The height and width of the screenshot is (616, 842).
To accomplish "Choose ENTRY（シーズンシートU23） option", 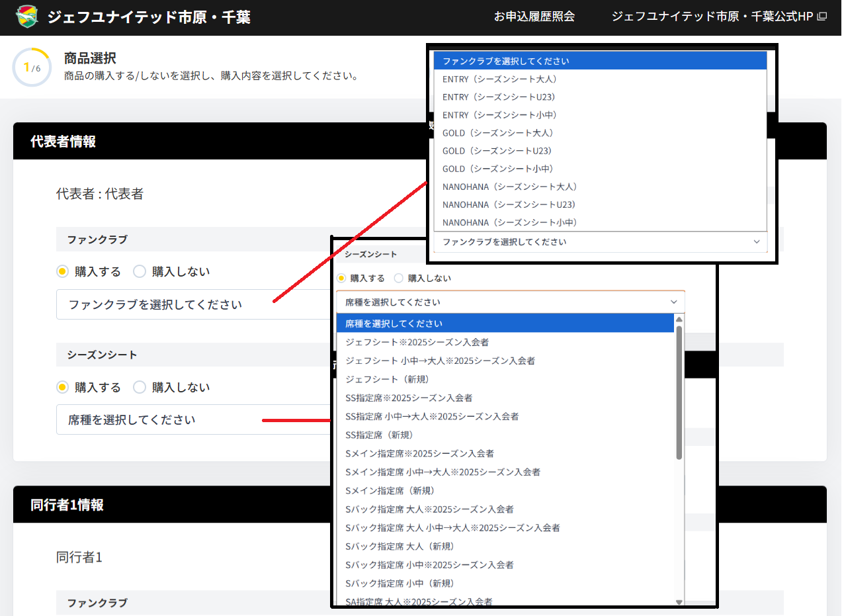I will pyautogui.click(x=601, y=97).
